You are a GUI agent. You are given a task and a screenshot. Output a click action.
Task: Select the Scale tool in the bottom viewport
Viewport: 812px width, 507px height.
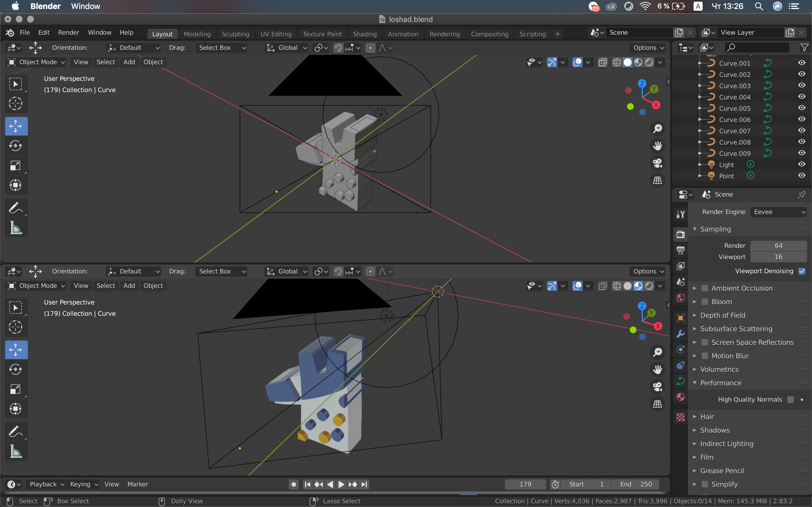[16, 389]
